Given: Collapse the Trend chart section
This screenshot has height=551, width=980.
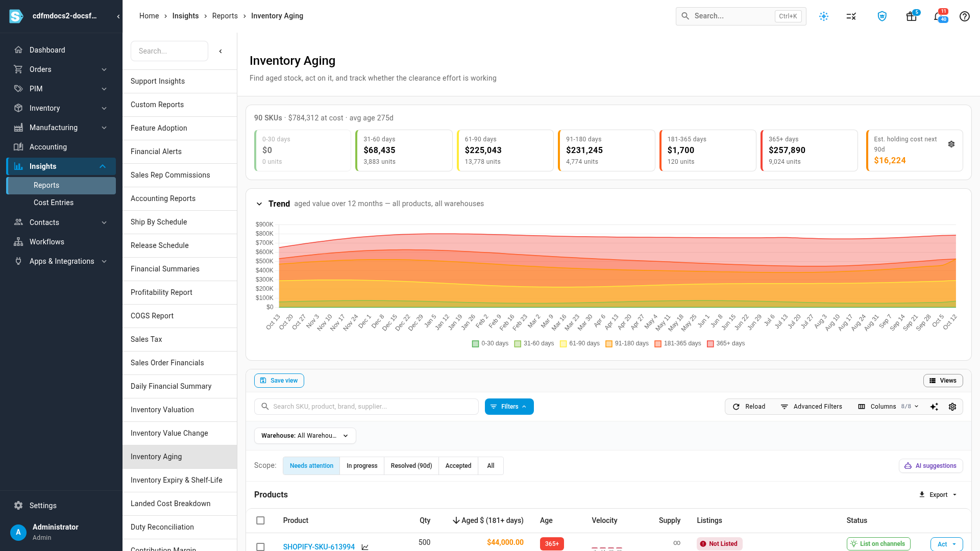Looking at the screenshot, I should pos(259,204).
